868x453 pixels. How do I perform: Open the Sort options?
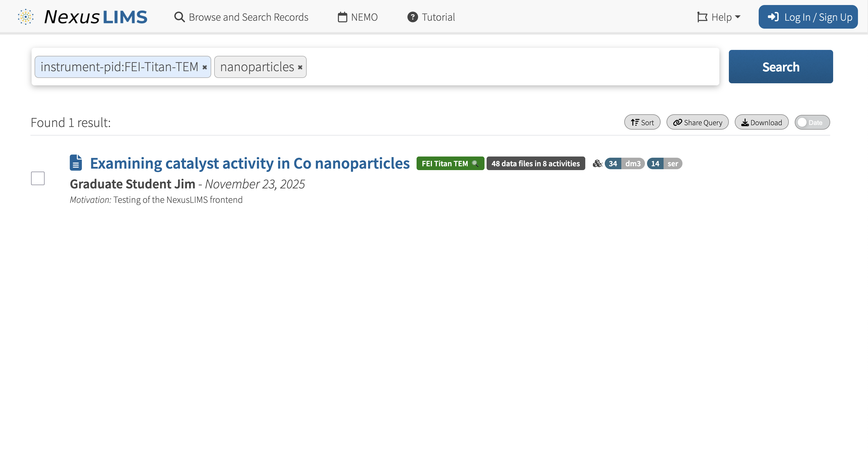pos(642,123)
